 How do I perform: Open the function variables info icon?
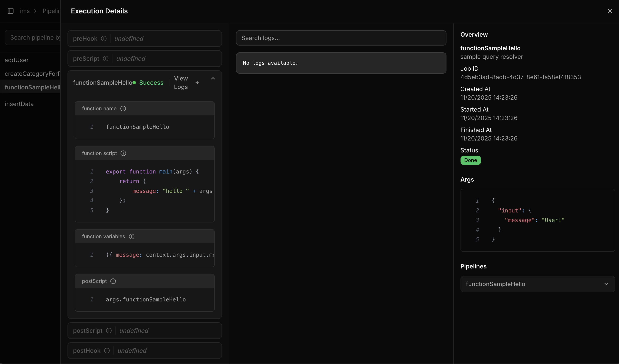[x=132, y=236]
